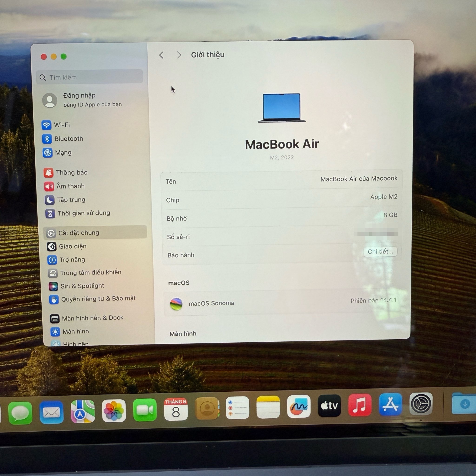
Task: Click the Apple M2 chip value
Action: [x=383, y=197]
